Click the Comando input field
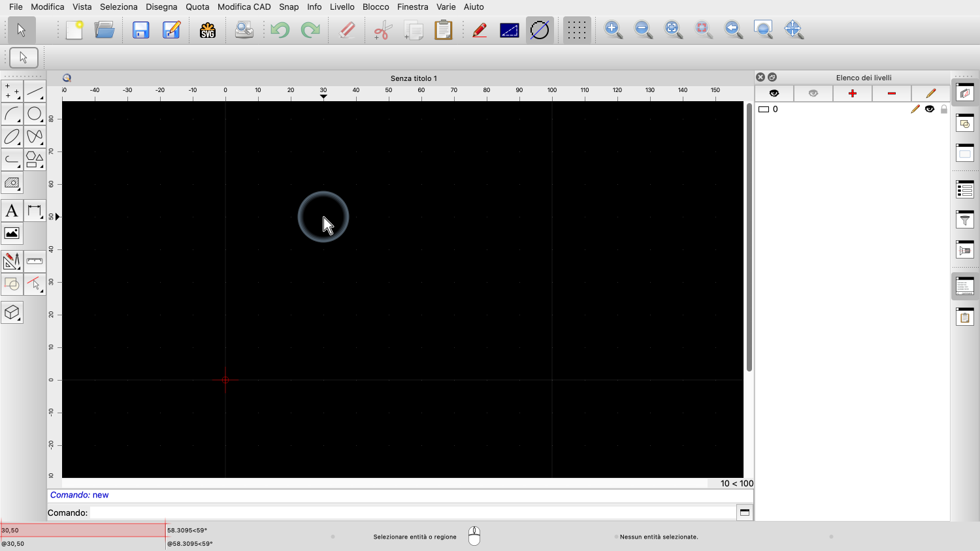This screenshot has width=980, height=551. (412, 512)
